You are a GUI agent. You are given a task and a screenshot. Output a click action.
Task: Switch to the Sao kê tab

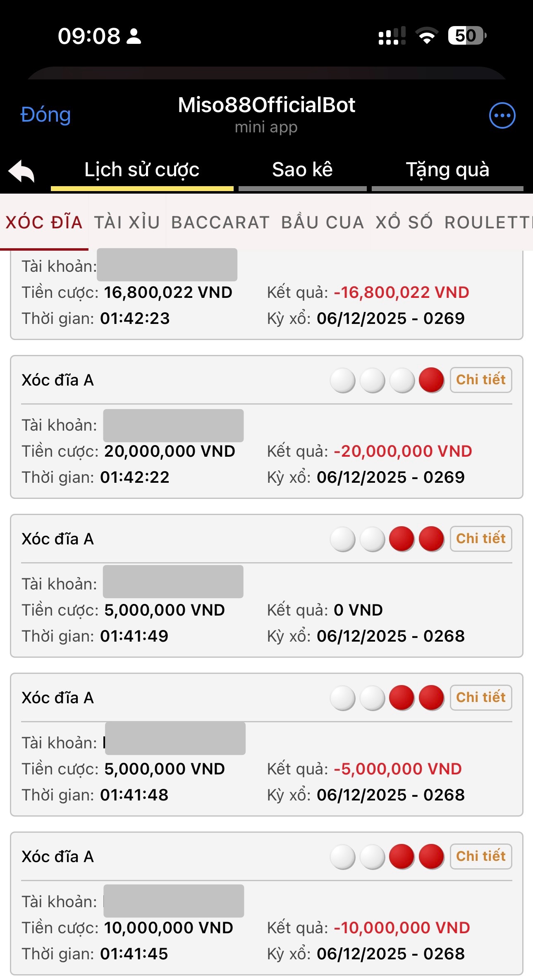click(302, 170)
